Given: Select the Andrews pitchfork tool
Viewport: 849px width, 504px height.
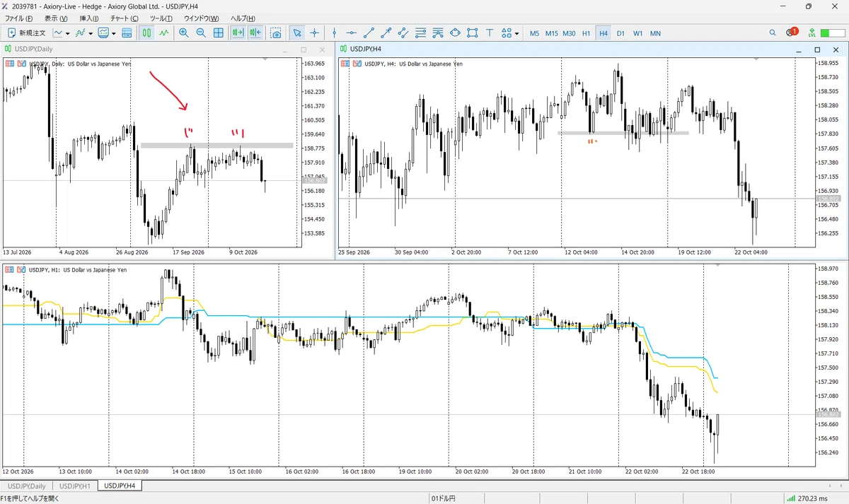Looking at the screenshot, I should tap(438, 33).
